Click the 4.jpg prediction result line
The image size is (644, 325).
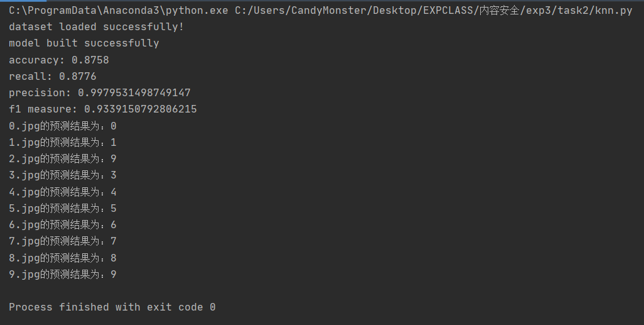[63, 192]
